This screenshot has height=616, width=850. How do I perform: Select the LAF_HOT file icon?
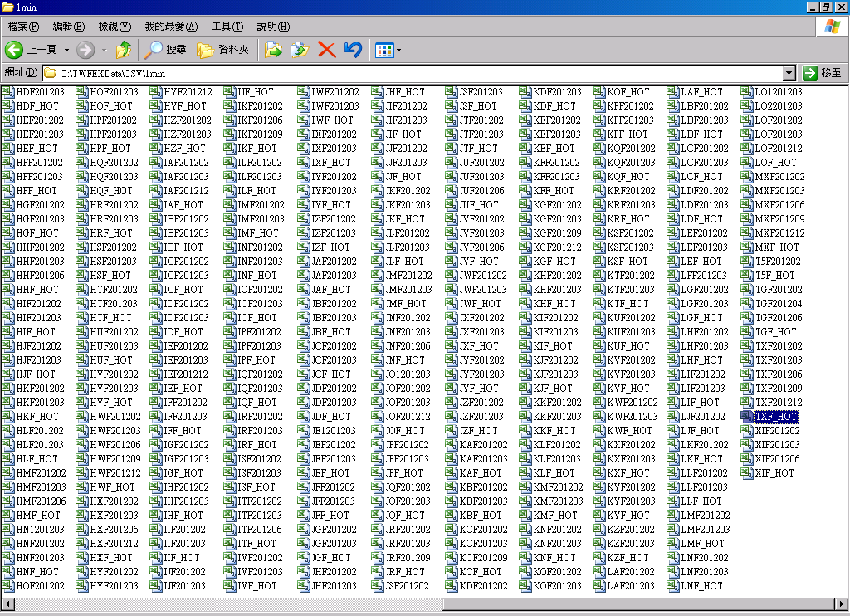pos(672,91)
